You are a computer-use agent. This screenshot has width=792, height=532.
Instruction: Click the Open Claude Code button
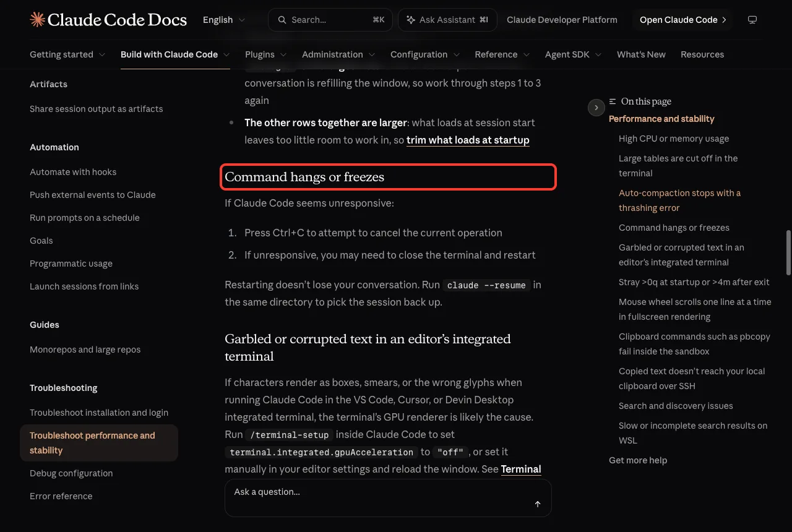pyautogui.click(x=683, y=20)
